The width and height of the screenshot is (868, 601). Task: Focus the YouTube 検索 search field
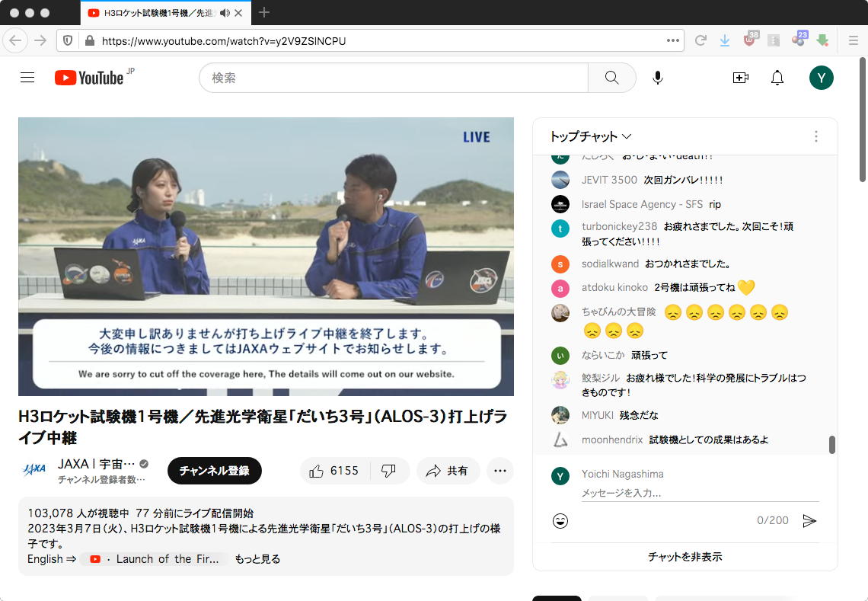[394, 78]
